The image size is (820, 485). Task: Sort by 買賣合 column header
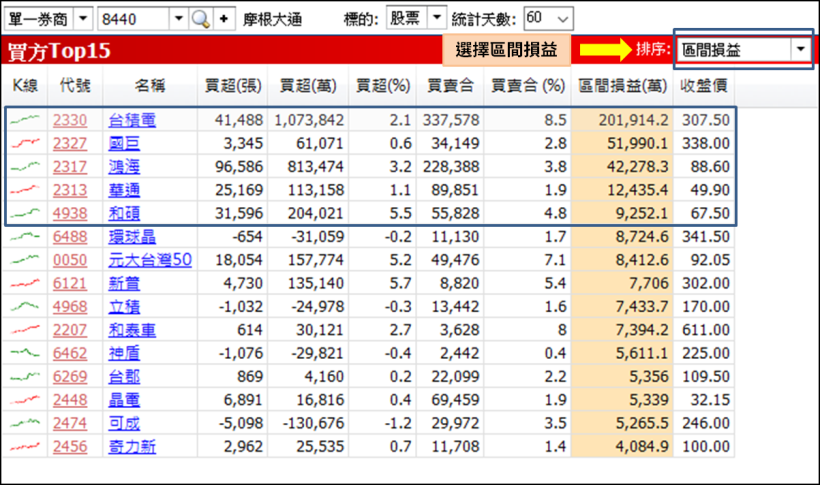click(x=450, y=86)
